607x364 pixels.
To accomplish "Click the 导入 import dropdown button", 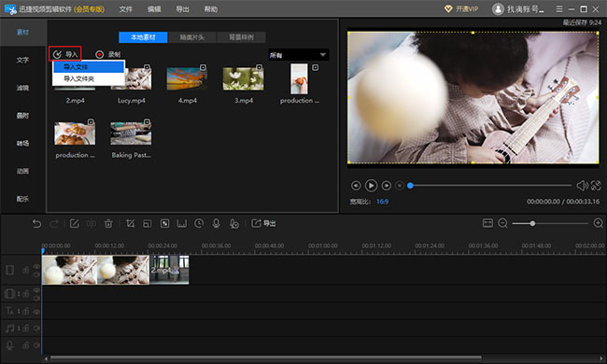I will pyautogui.click(x=65, y=54).
